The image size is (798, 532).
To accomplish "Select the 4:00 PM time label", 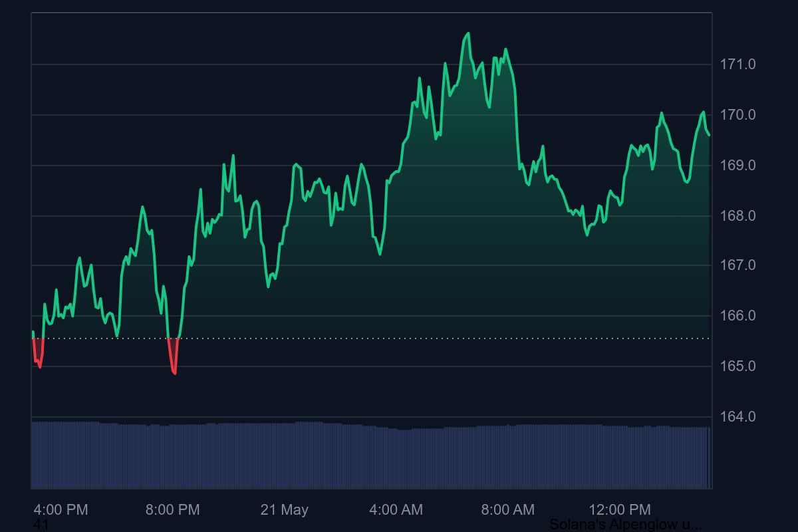I will click(61, 510).
